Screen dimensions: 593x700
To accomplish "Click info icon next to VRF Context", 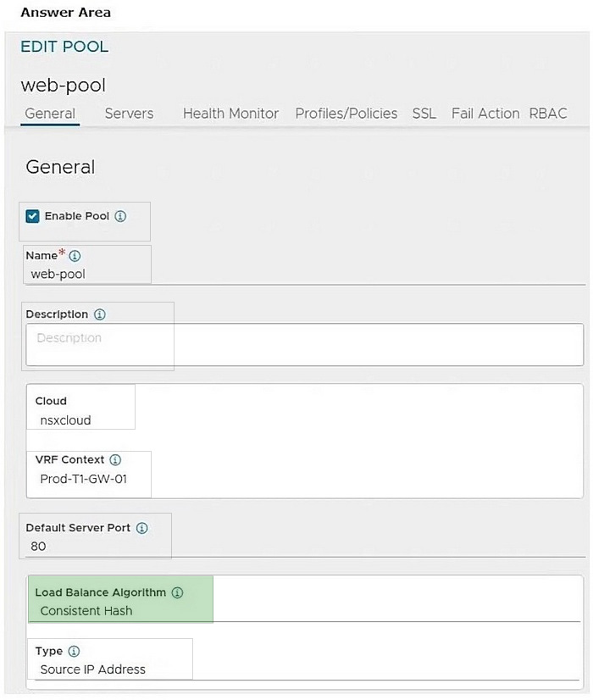I will (115, 460).
